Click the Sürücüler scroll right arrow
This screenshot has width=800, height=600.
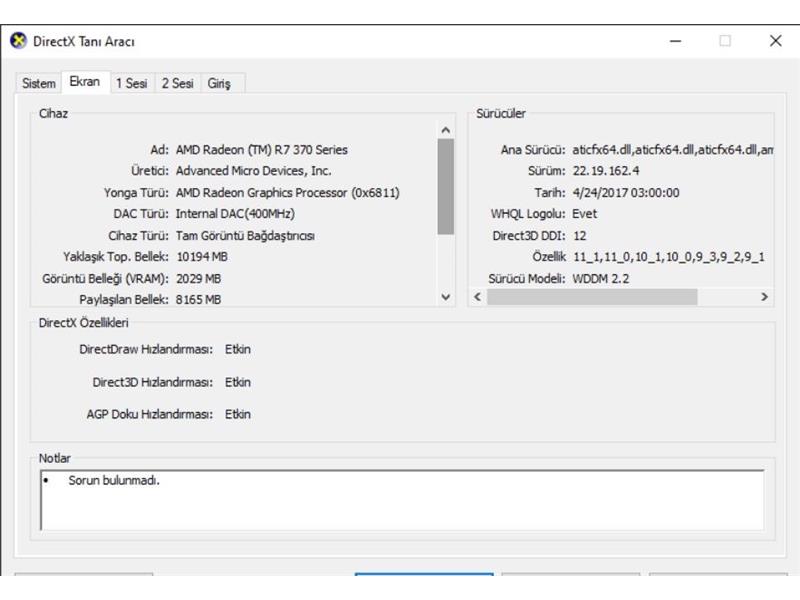pyautogui.click(x=764, y=296)
